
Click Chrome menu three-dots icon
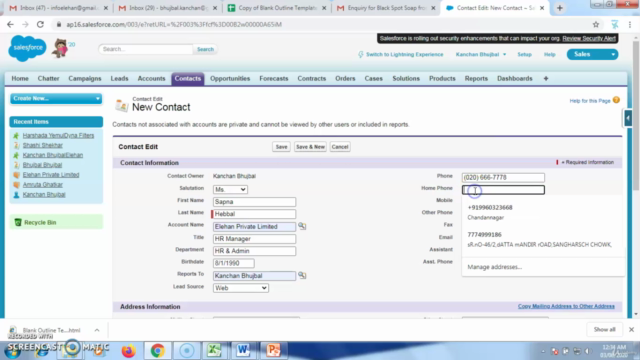(630, 24)
